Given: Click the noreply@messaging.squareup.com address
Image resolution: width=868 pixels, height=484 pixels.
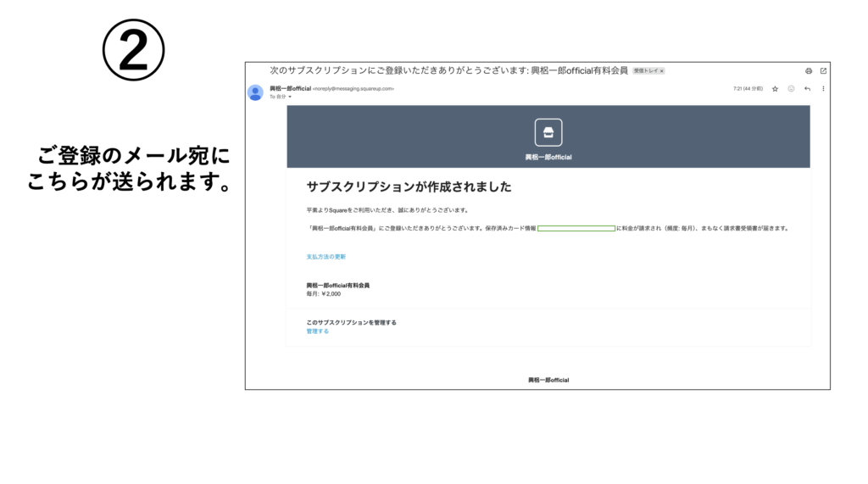Looking at the screenshot, I should (x=353, y=89).
